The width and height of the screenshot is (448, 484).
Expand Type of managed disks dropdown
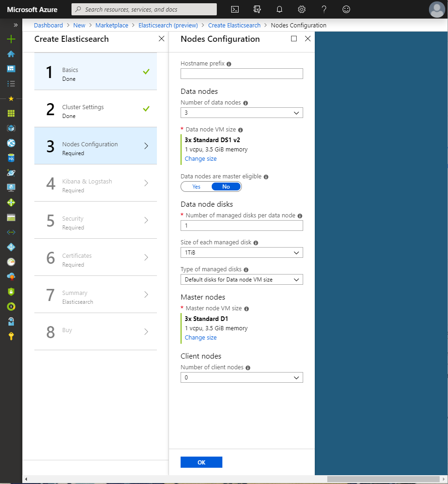[241, 280]
